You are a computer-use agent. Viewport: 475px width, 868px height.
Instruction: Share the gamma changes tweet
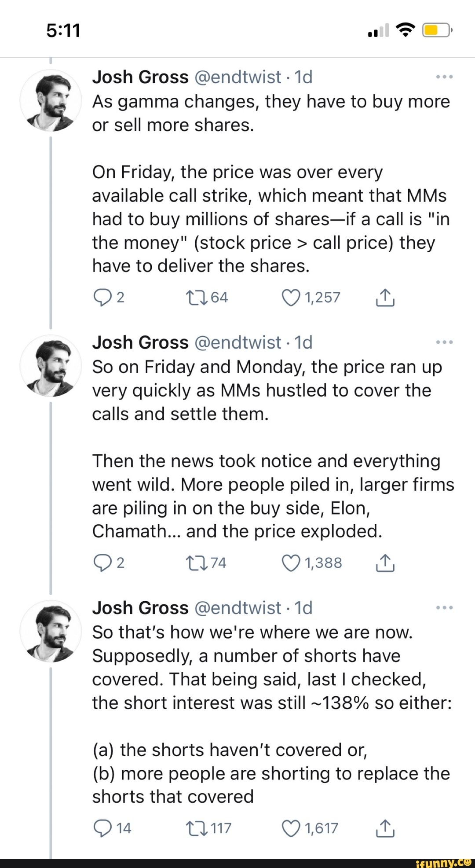[385, 298]
